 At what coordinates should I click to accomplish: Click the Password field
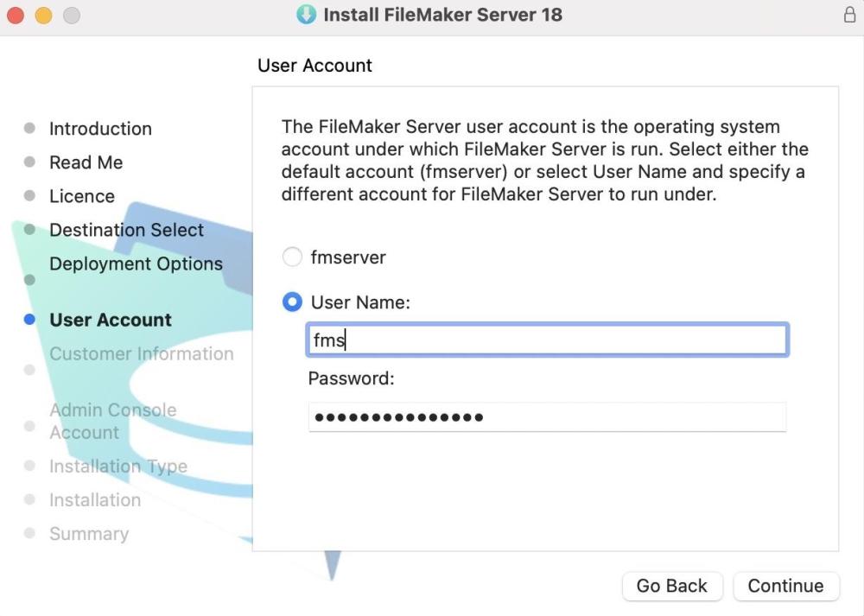tap(547, 417)
